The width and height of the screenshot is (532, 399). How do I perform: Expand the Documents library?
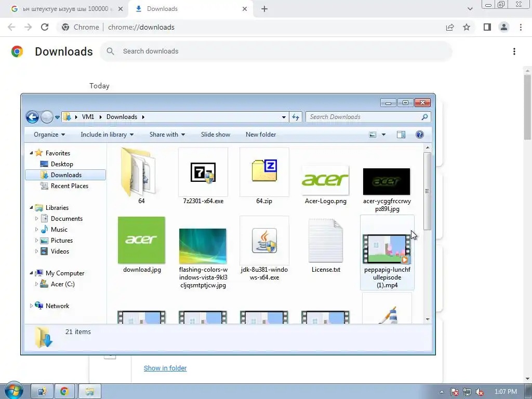pos(36,219)
